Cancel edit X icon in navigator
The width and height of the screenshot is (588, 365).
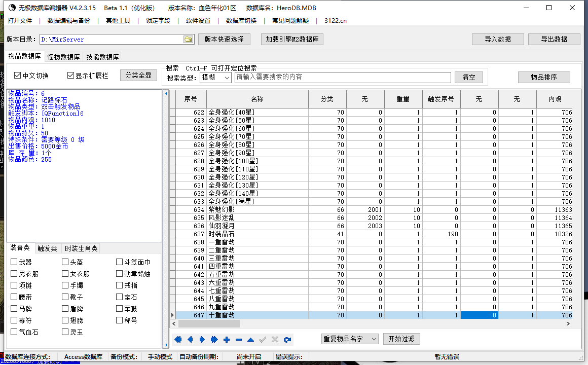[275, 340]
